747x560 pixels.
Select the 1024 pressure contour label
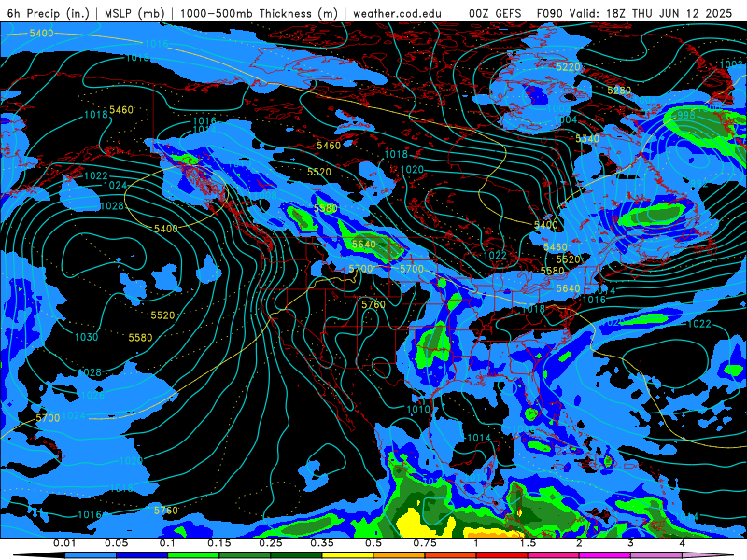point(115,185)
